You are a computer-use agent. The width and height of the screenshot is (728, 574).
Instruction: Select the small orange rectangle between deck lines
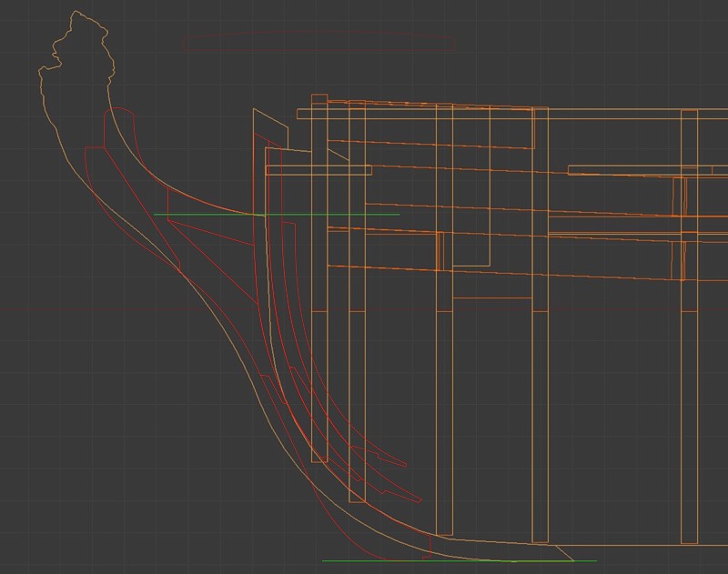(440, 250)
